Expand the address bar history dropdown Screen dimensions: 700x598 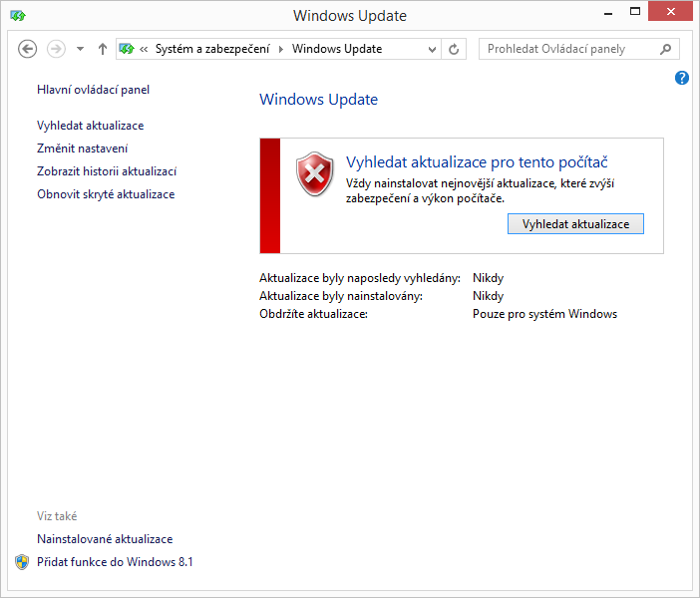[432, 49]
